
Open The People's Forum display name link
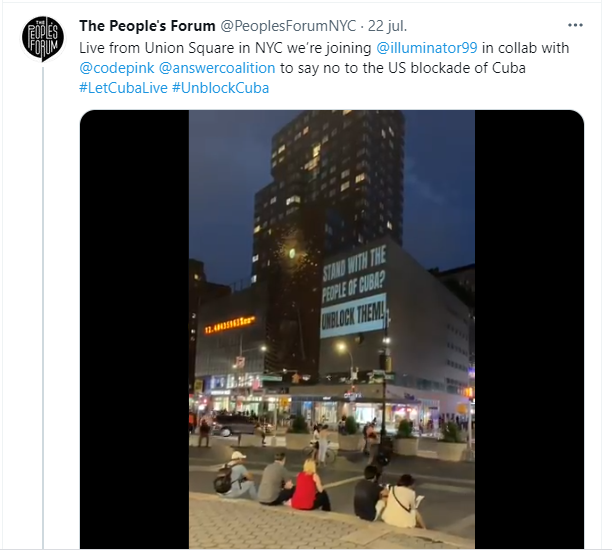(147, 26)
